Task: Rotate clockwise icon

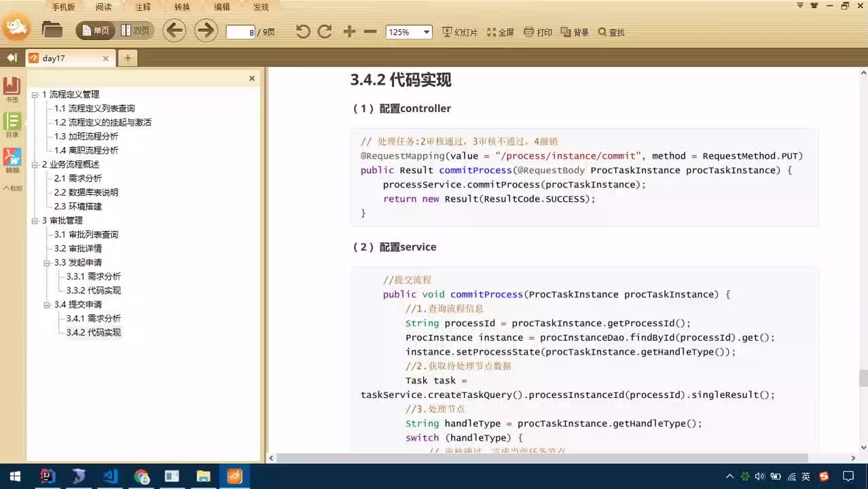Action: point(325,31)
